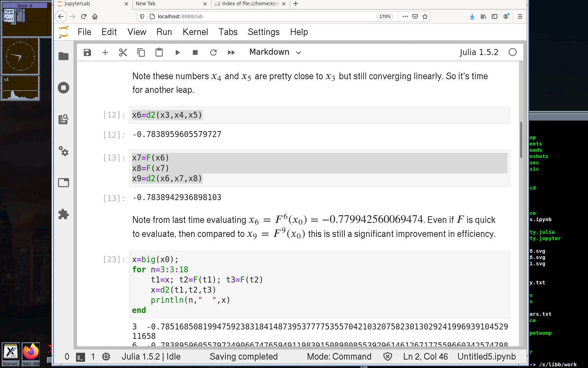Bookmark this page with the star icon
Viewport: 588px width, 368px height.
[x=425, y=16]
